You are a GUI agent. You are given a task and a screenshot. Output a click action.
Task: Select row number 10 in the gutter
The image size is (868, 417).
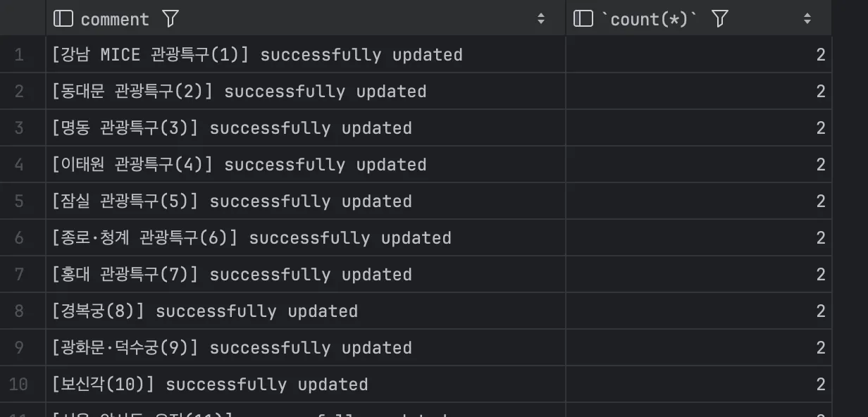19,385
